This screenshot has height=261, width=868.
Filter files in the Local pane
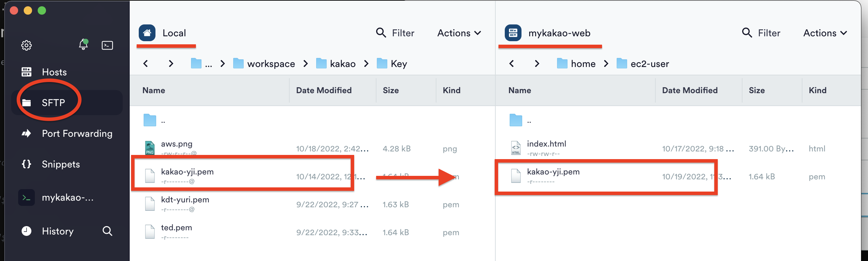tap(395, 33)
